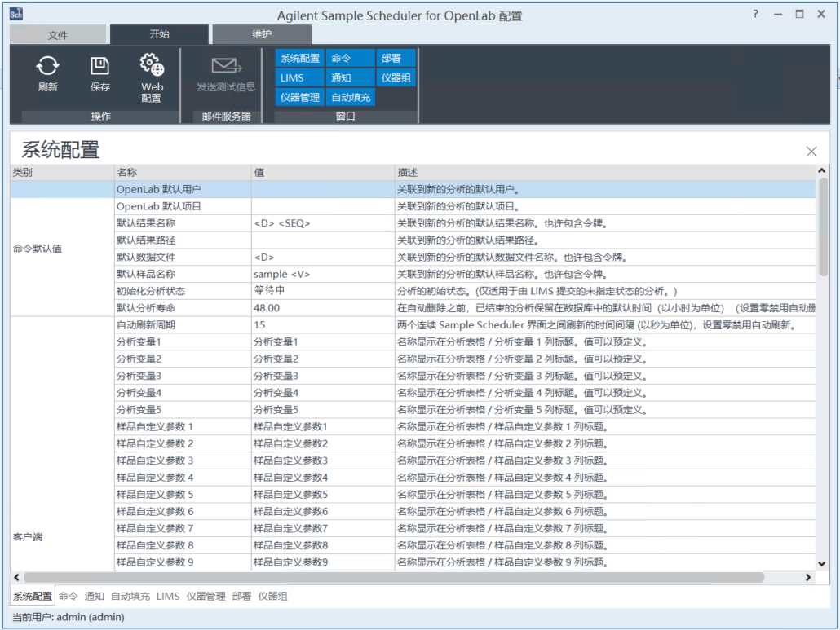Click the 样品自定义参数9 value cell
This screenshot has width=840, height=630.
323,562
